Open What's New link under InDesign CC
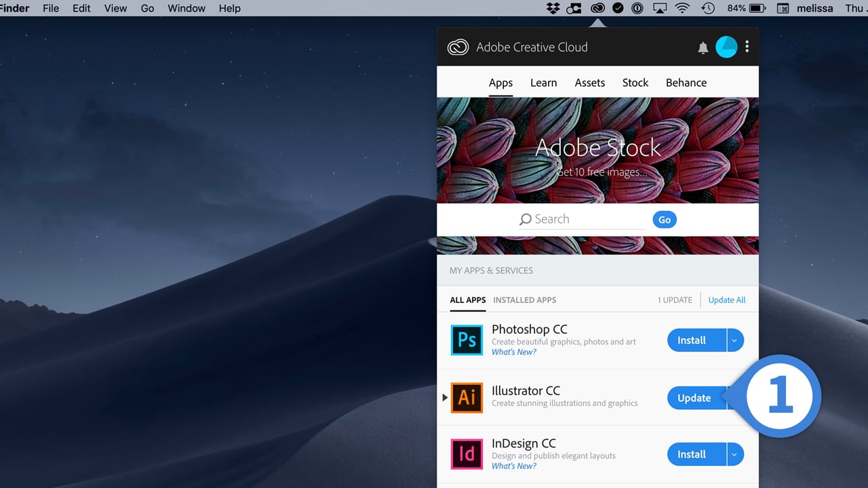Viewport: 868px width, 488px height. (x=513, y=466)
